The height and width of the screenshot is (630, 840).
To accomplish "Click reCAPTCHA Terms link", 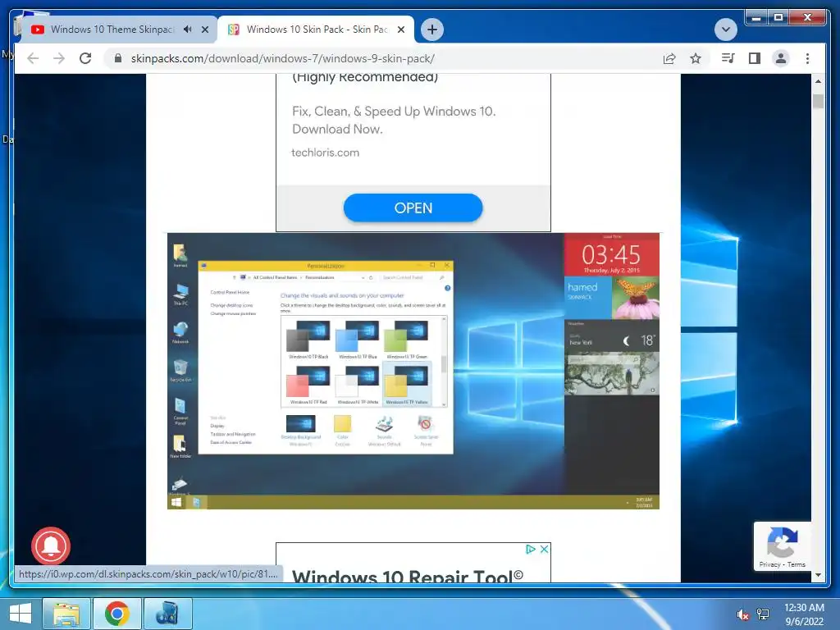I will (796, 564).
